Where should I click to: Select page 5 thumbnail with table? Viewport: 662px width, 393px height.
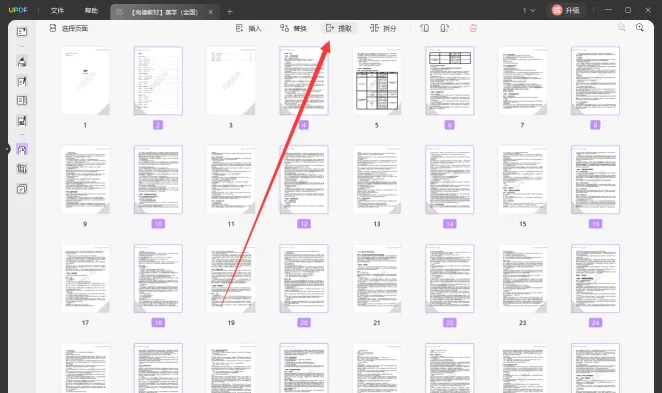377,81
